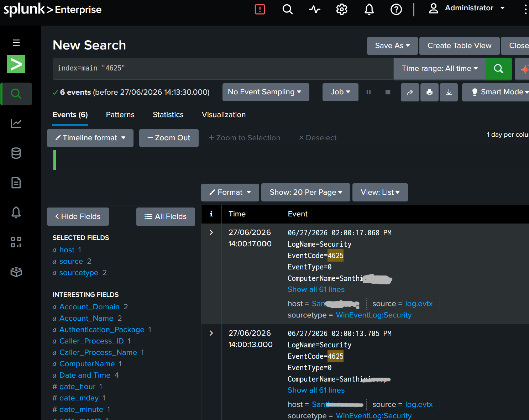The height and width of the screenshot is (420, 529).
Task: Select the Account_Name field
Action: 87,318
